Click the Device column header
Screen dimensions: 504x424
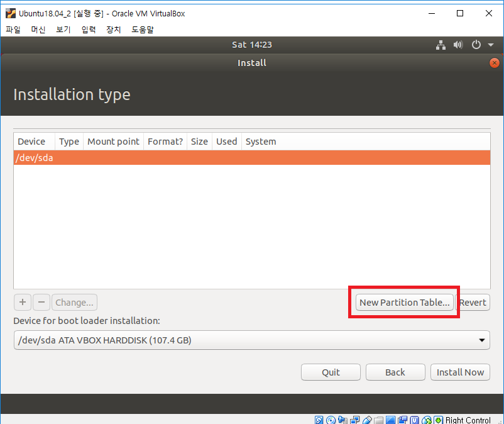35,142
